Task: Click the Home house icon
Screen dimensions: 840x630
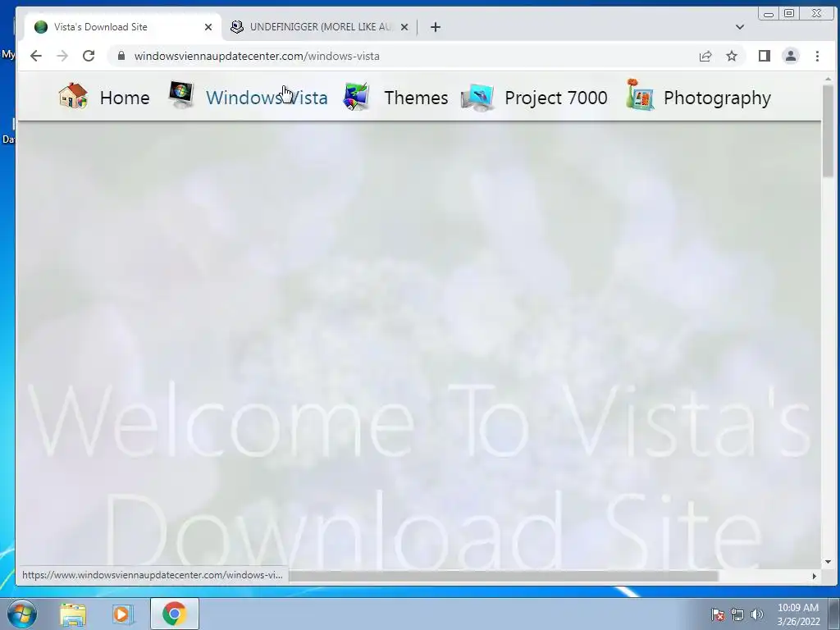Action: pos(73,96)
